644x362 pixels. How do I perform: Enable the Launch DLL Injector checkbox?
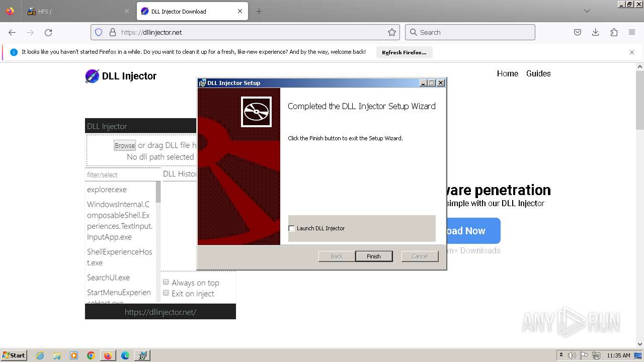(x=291, y=228)
